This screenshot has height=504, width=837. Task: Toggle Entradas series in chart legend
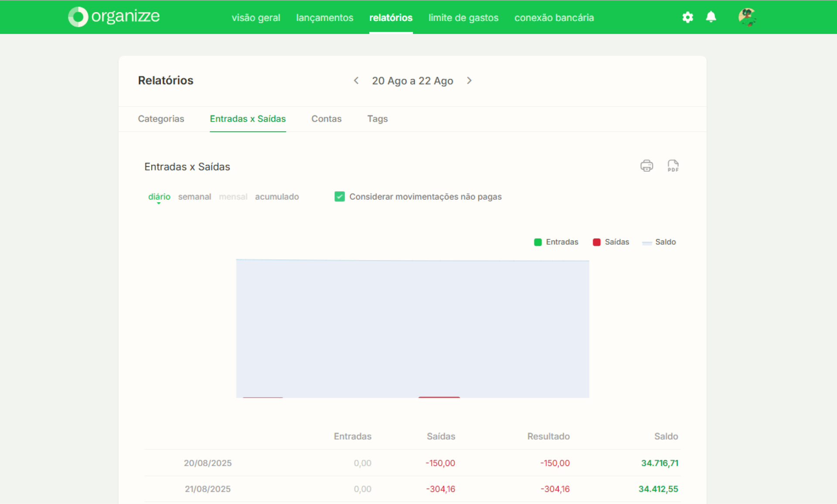tap(556, 242)
